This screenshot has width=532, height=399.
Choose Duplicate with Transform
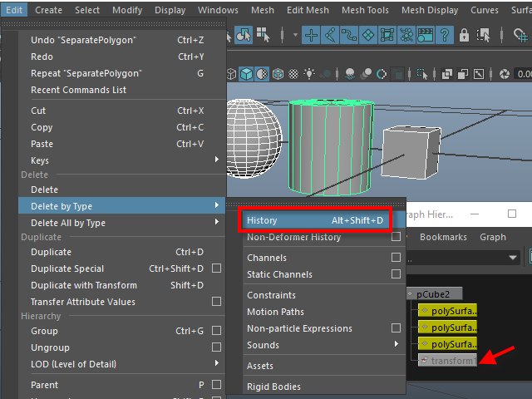[x=122, y=285]
